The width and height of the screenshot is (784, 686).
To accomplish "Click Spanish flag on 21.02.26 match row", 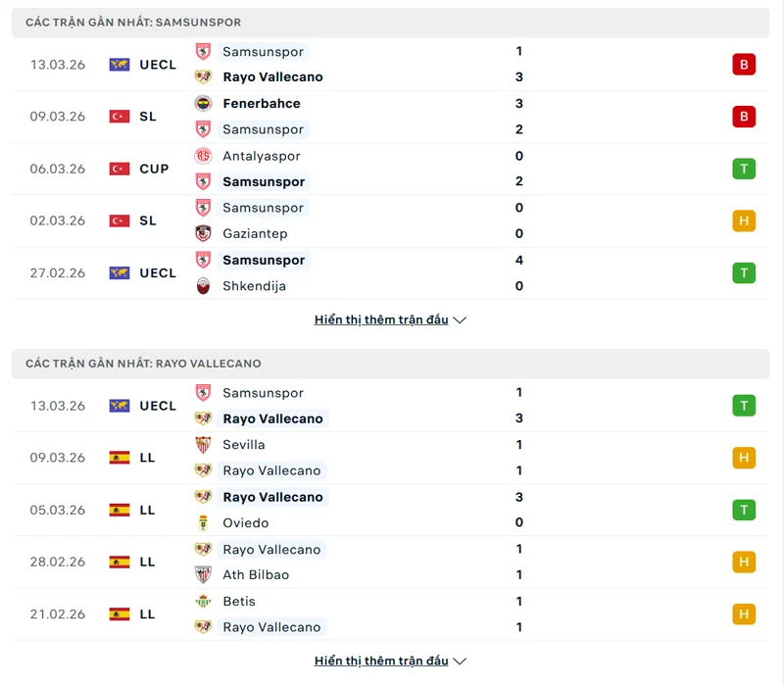I will 120,614.
